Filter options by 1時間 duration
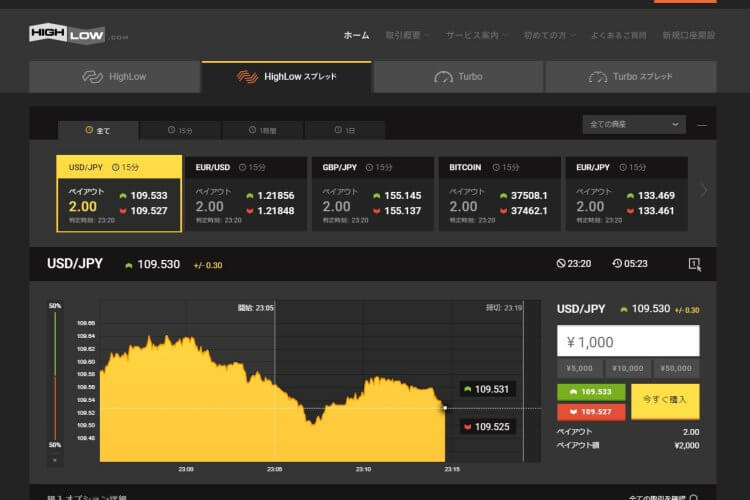 tap(263, 130)
